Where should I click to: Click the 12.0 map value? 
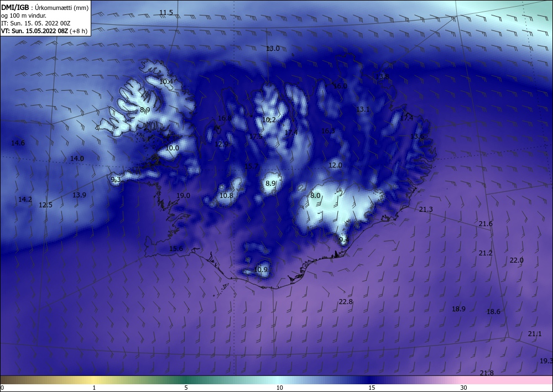(336, 165)
